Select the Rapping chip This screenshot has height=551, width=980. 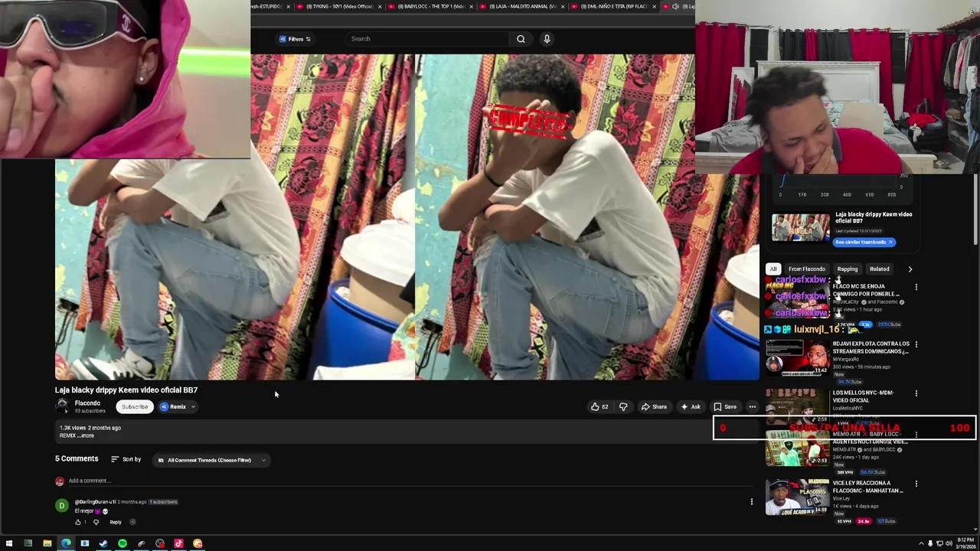tap(848, 269)
